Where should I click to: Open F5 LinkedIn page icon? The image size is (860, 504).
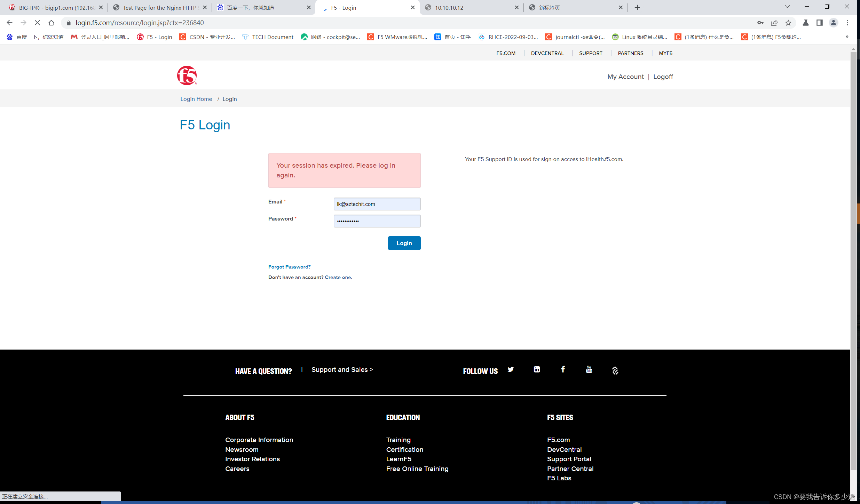coord(537,369)
